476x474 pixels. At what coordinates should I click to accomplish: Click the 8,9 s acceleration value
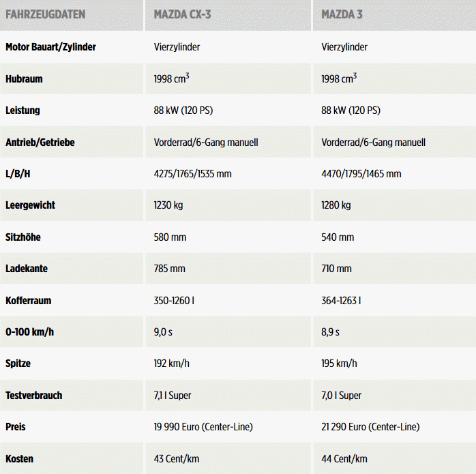point(330,332)
